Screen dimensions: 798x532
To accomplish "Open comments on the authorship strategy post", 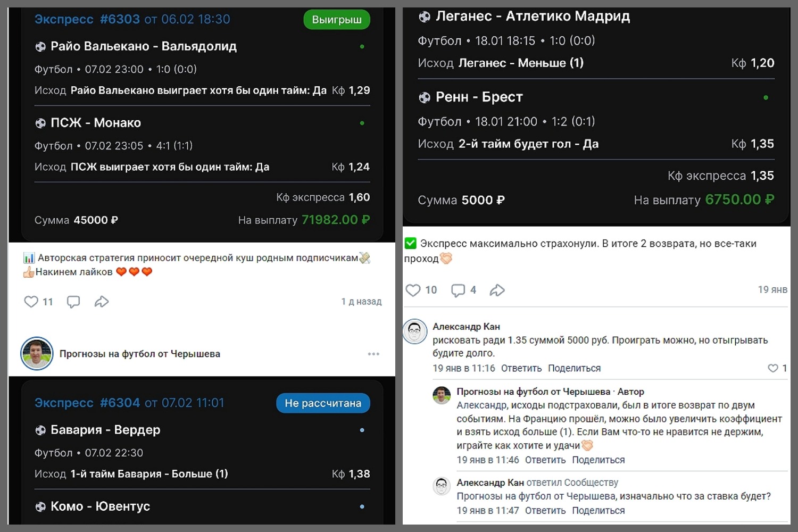I will pyautogui.click(x=73, y=302).
